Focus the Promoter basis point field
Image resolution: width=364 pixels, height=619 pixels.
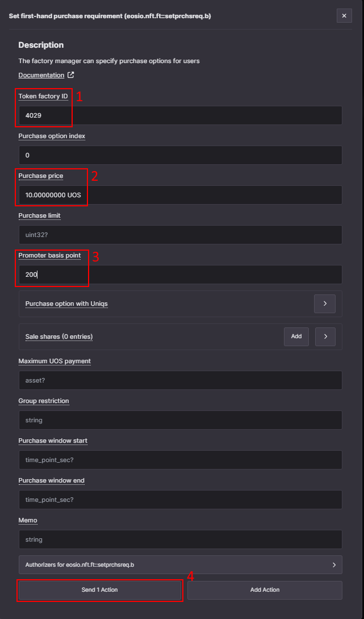tap(180, 275)
